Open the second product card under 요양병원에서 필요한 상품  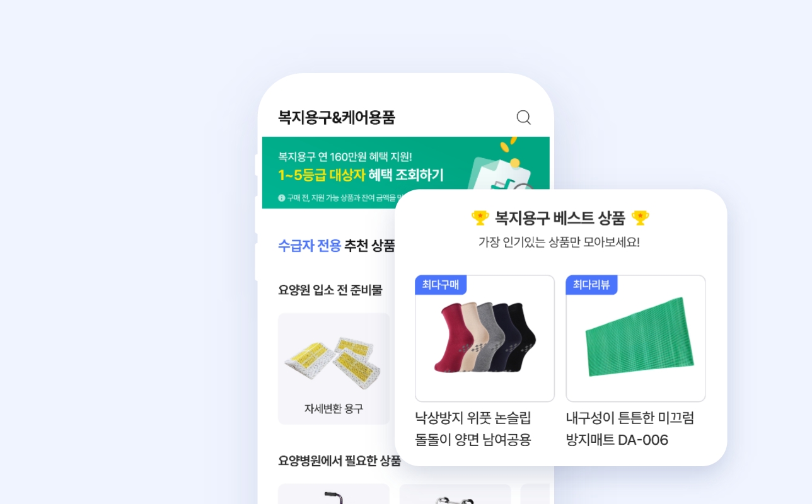tap(455, 494)
